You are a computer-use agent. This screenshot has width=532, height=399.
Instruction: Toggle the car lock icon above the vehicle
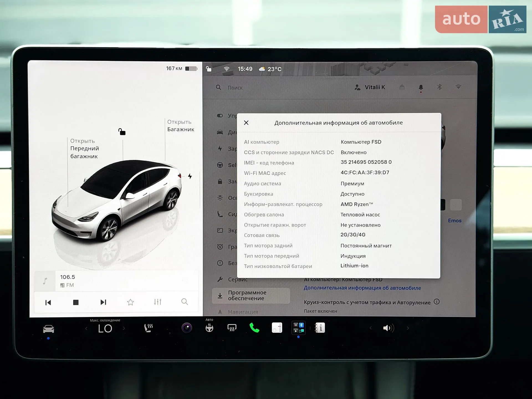pyautogui.click(x=122, y=132)
